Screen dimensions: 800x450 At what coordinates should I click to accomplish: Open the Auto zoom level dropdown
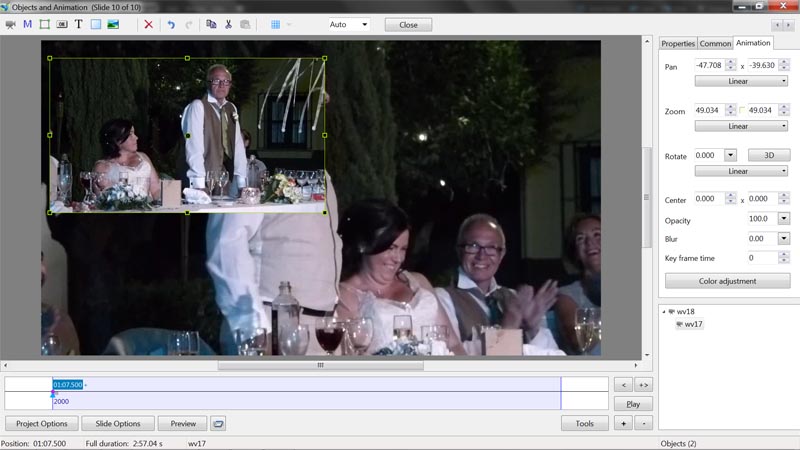pyautogui.click(x=349, y=24)
